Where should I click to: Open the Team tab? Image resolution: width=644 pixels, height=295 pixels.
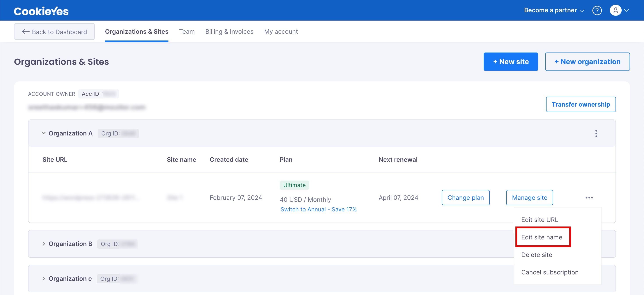187,32
